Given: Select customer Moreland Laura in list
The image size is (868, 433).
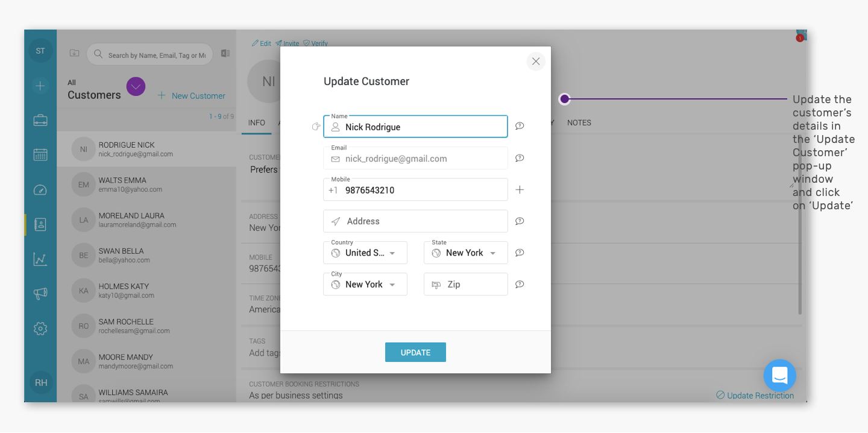Looking at the screenshot, I should 146,220.
